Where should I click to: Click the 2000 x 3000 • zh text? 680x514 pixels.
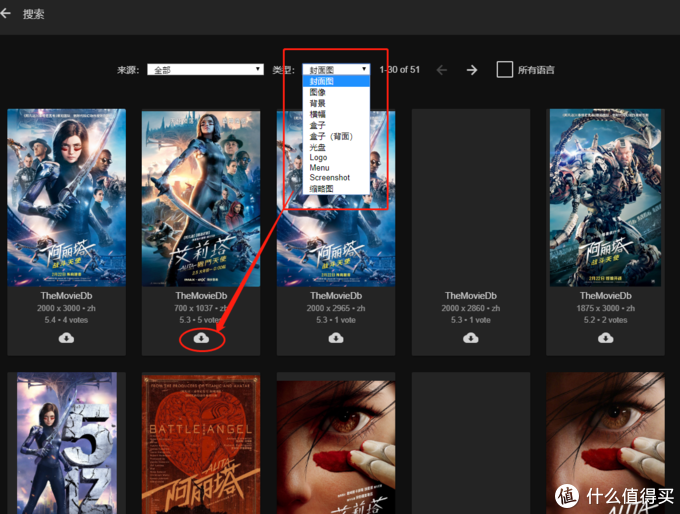(66, 308)
